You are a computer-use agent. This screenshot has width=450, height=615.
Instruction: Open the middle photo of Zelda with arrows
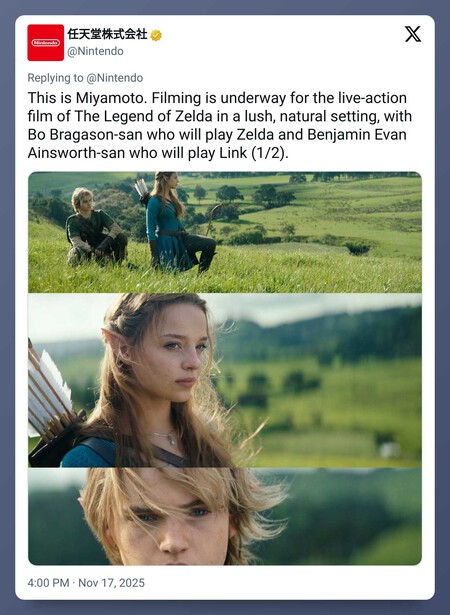(x=225, y=380)
